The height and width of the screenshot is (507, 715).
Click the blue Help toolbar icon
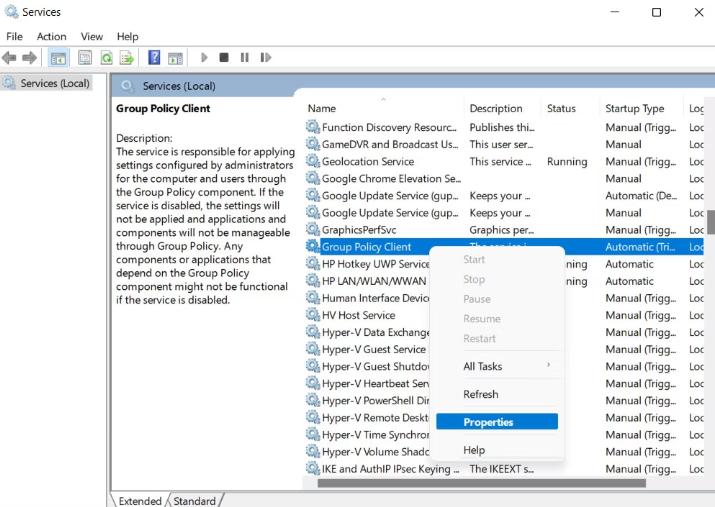tap(154, 57)
